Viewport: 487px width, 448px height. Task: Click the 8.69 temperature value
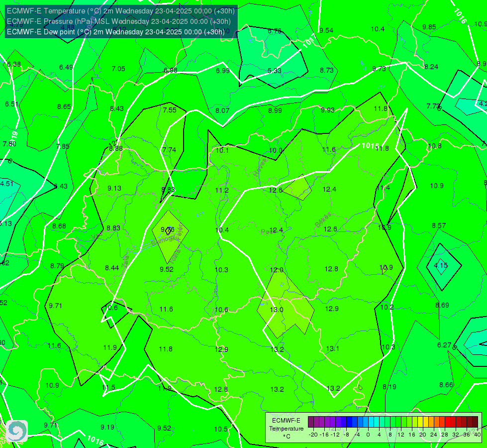[442, 305]
